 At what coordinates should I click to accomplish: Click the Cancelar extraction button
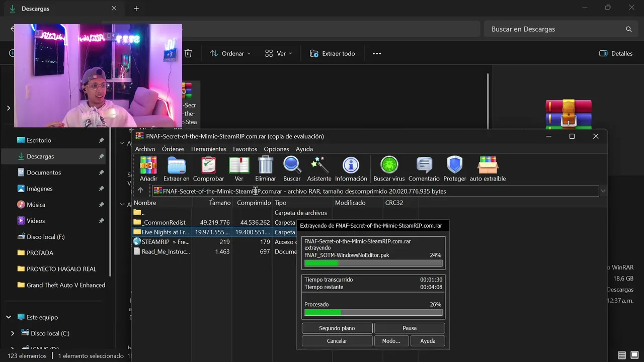(337, 340)
